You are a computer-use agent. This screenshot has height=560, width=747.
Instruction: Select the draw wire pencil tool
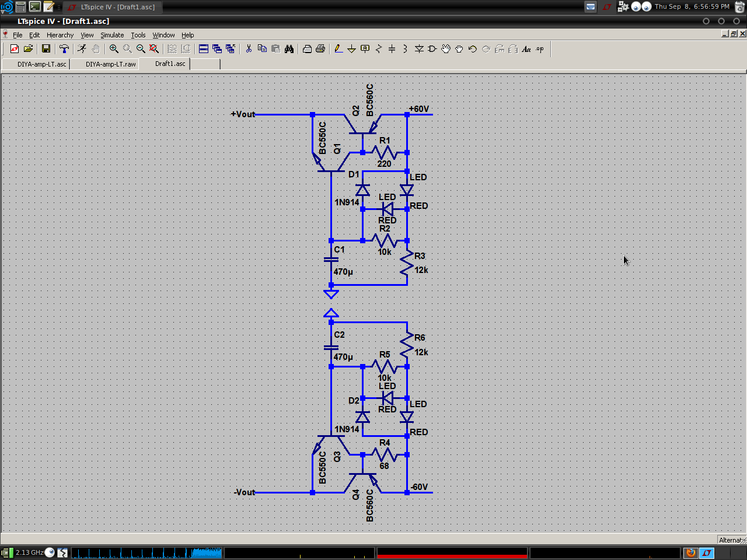coord(338,49)
